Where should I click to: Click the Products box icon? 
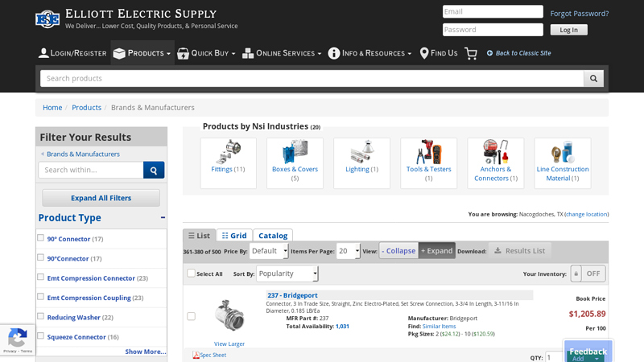point(119,53)
